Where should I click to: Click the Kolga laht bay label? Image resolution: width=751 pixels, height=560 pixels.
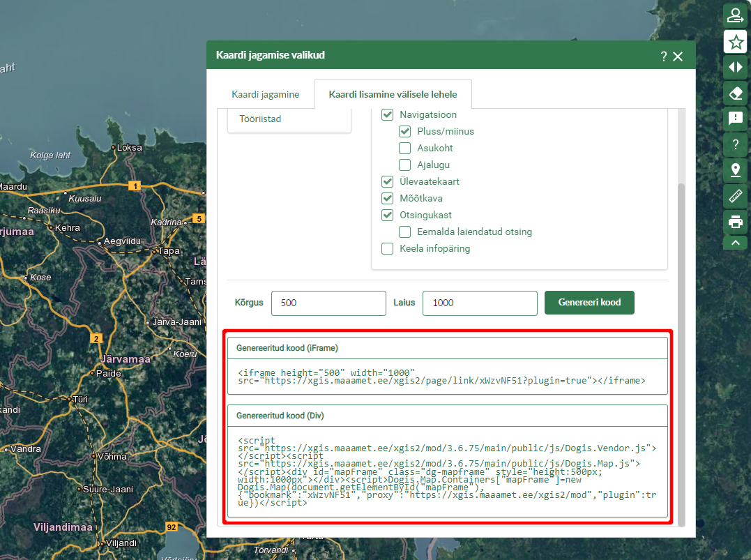tap(50, 156)
